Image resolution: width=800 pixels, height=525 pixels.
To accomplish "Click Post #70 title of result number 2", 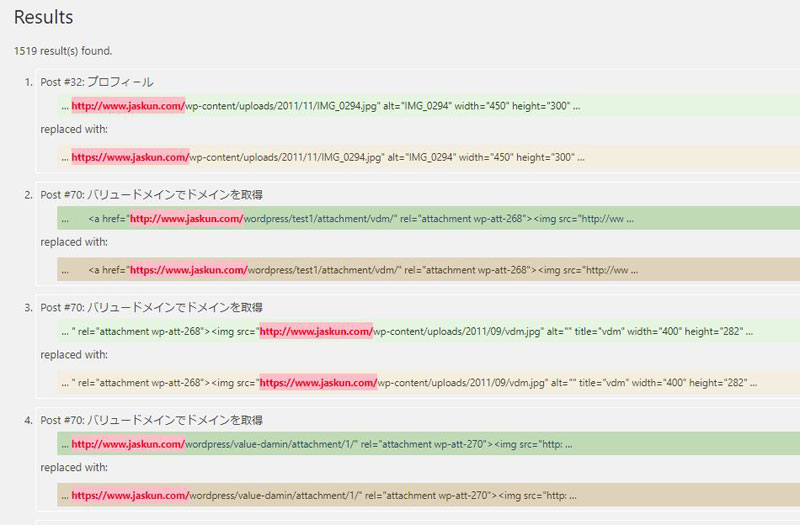I will click(152, 195).
